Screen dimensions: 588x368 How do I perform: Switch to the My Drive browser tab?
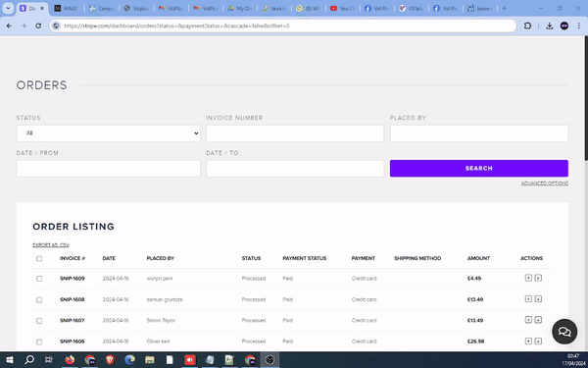click(x=239, y=8)
